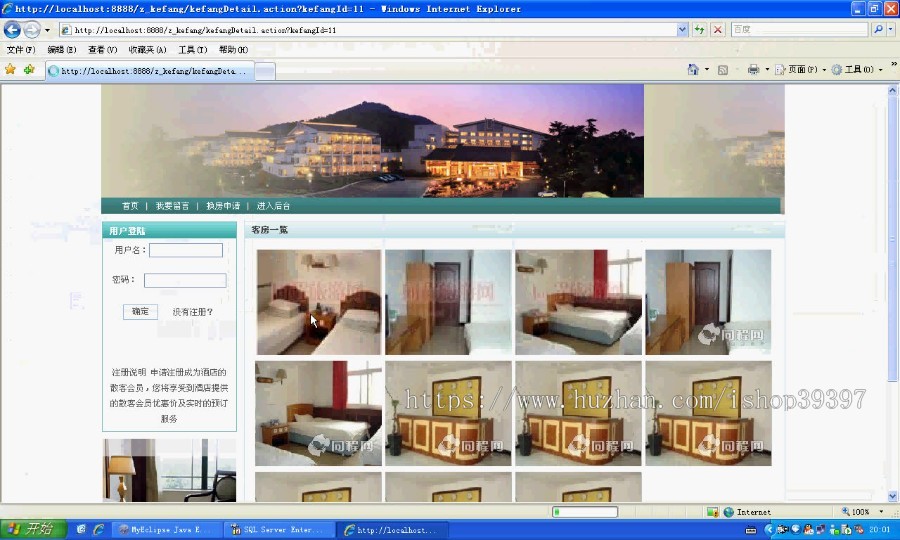Open search provider options dropdown
Image resolution: width=900 pixels, height=540 pixels.
[891, 29]
